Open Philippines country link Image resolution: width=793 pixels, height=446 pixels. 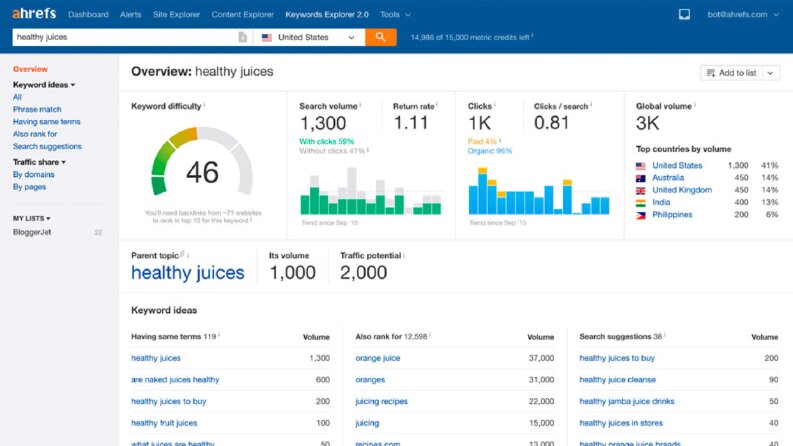pos(672,215)
